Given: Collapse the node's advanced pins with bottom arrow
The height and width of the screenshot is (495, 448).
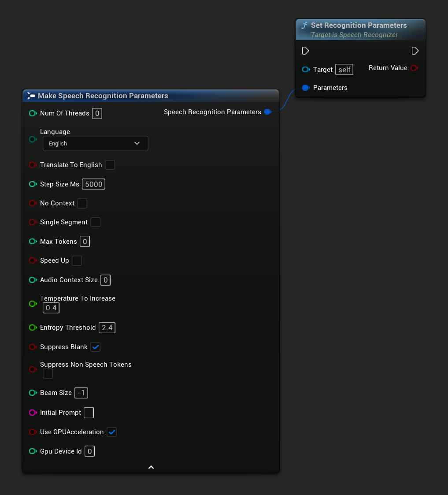Looking at the screenshot, I should click(x=151, y=467).
